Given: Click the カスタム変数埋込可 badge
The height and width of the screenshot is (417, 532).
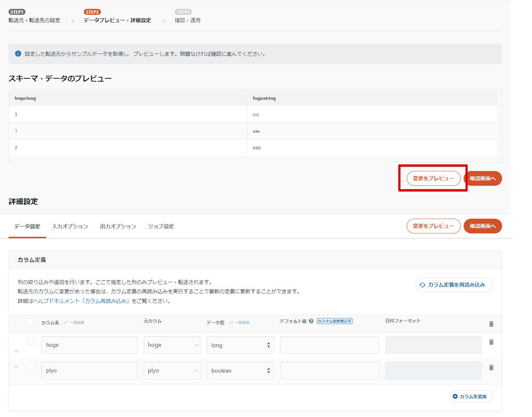Looking at the screenshot, I should [x=335, y=321].
